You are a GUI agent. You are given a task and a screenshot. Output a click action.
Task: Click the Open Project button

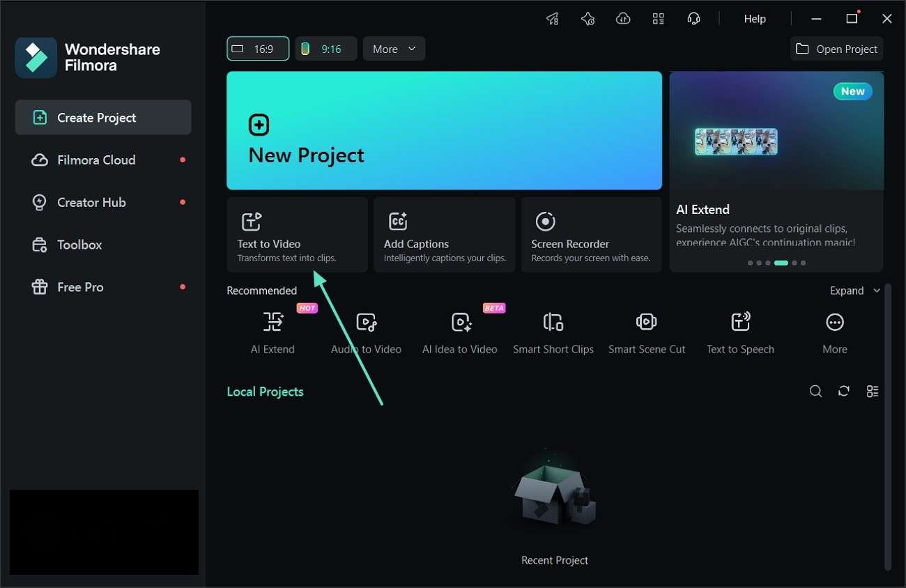[836, 49]
